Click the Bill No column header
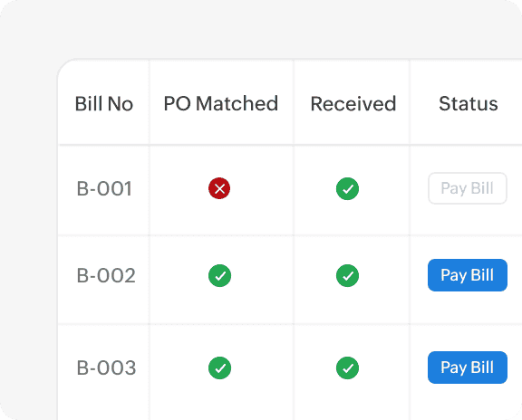522x420 pixels. [x=104, y=104]
